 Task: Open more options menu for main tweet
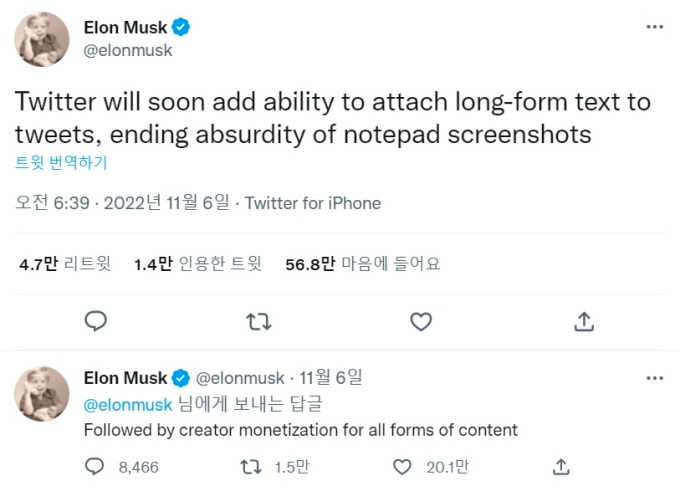tap(654, 27)
